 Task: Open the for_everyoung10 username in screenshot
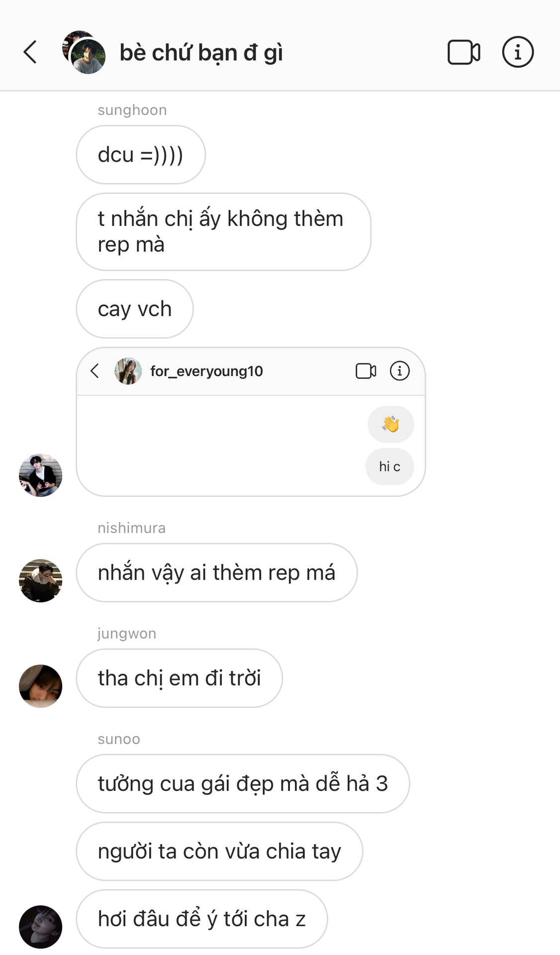coord(206,371)
